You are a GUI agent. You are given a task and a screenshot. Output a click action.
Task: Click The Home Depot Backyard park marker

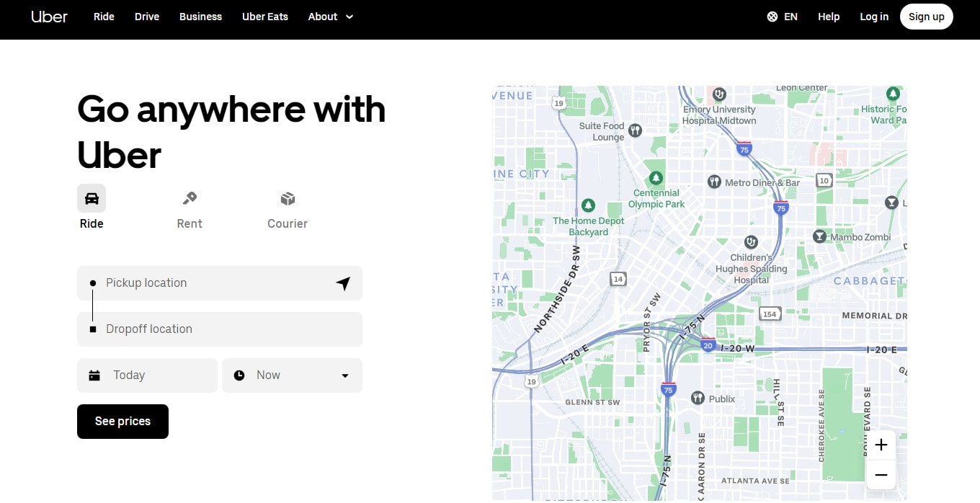tap(589, 205)
